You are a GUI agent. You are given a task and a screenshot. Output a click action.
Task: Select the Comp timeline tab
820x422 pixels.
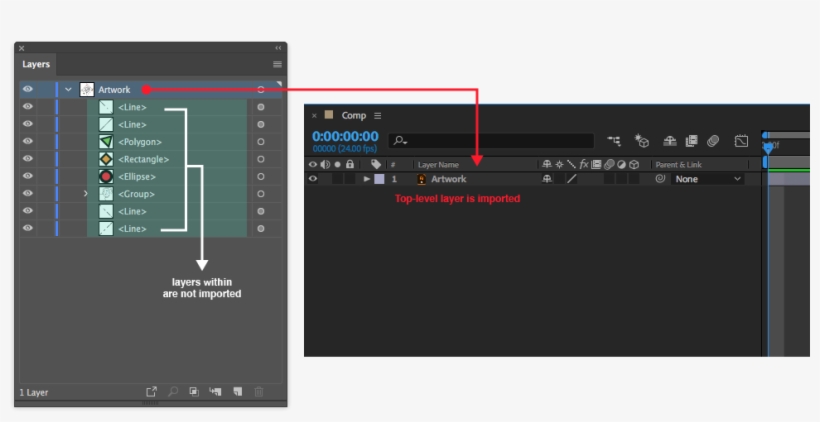coord(354,116)
